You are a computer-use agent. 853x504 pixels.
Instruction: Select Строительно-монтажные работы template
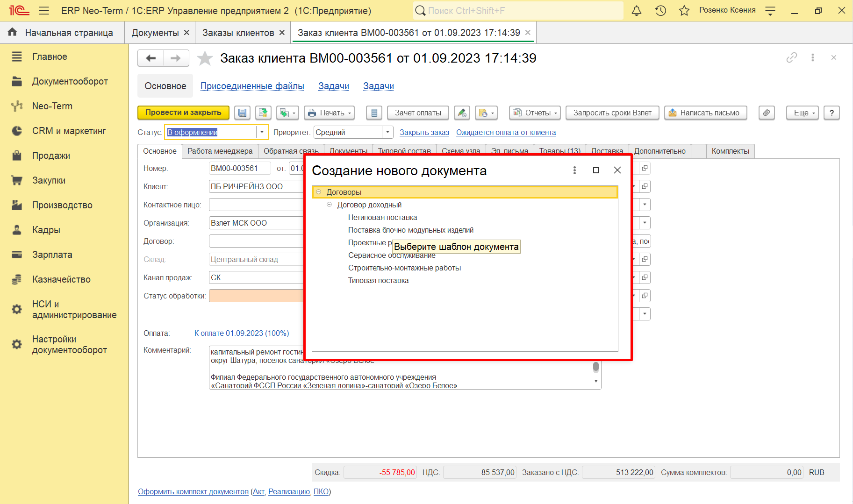tap(404, 268)
